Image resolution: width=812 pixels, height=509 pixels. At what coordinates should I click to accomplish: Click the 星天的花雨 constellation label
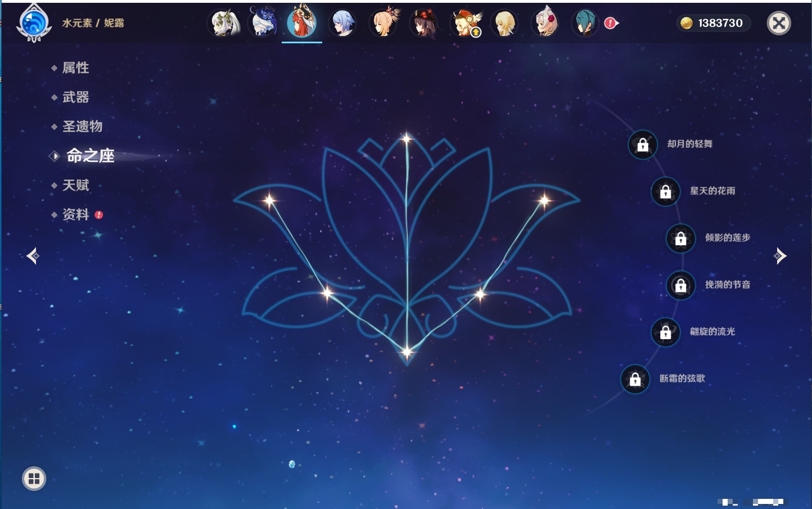pos(712,191)
